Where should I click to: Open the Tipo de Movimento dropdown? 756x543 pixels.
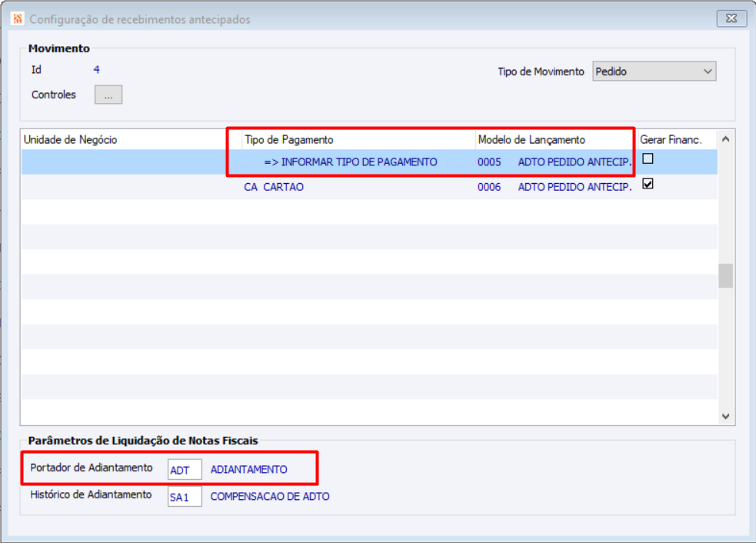point(654,72)
